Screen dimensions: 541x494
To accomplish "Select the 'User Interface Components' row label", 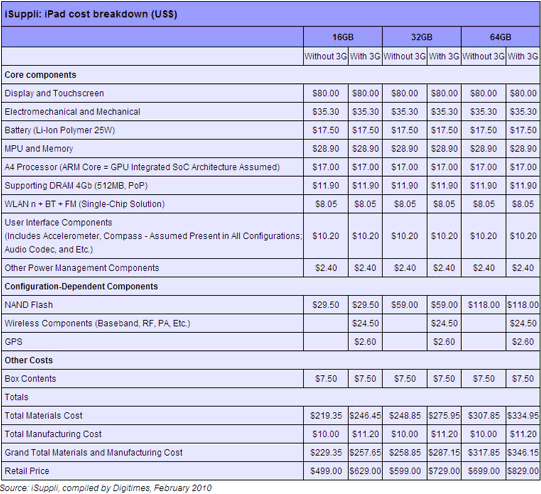I will click(x=153, y=236).
